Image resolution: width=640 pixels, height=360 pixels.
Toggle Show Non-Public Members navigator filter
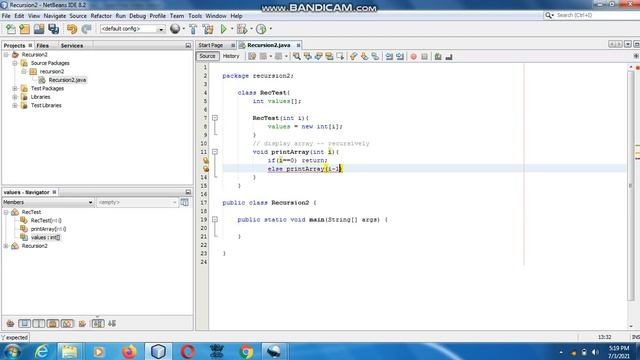pyautogui.click(x=53, y=324)
